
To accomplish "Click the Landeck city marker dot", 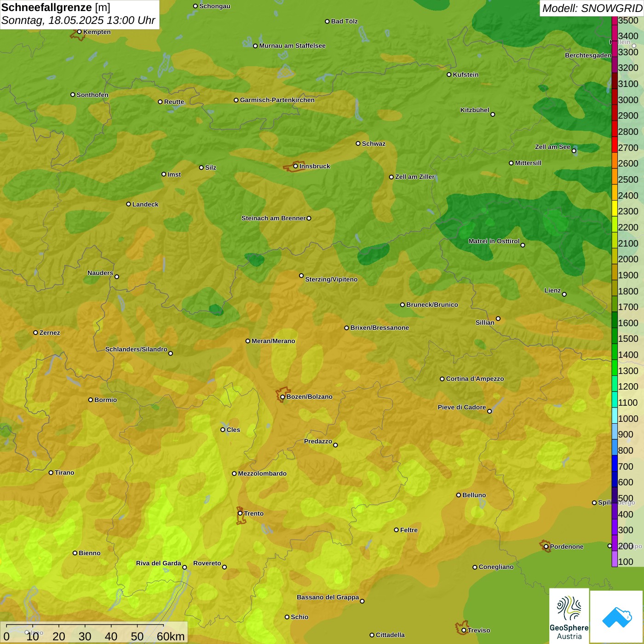I will click(x=129, y=204).
